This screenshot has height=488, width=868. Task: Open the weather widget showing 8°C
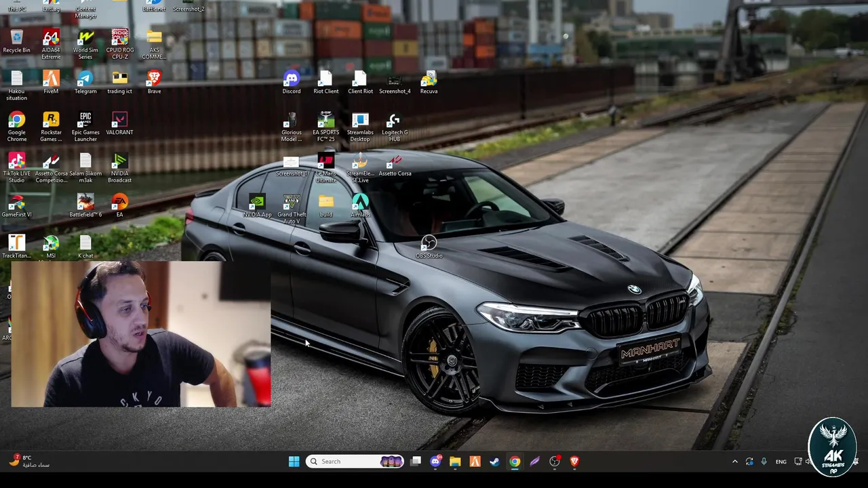31,462
